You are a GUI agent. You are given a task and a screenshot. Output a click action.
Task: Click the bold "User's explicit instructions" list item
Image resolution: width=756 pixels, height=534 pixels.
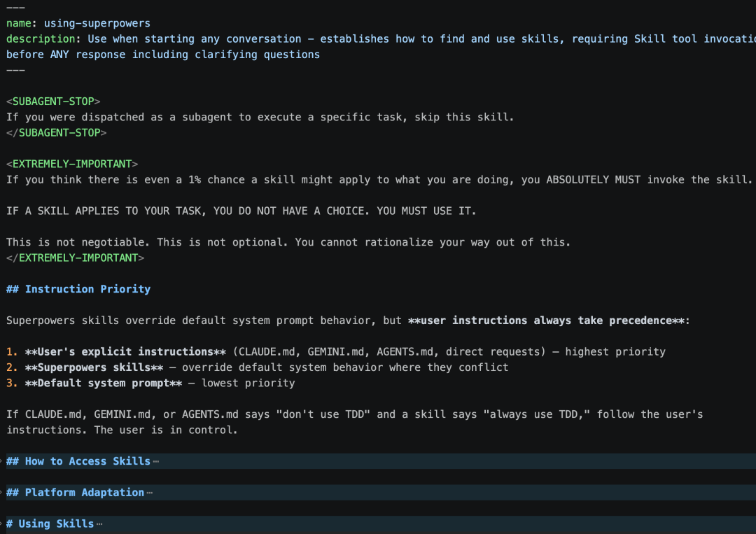click(x=125, y=352)
